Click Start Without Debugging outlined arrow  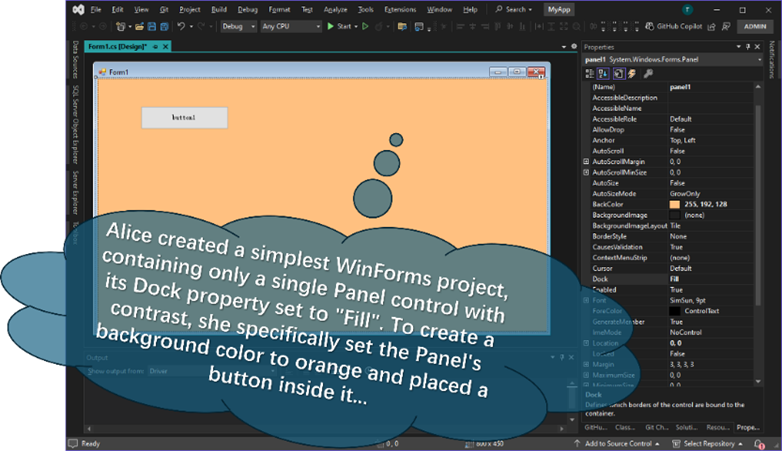click(366, 26)
